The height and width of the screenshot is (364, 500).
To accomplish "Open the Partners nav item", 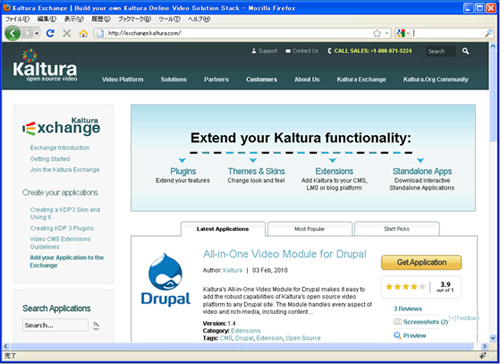I will 216,79.
